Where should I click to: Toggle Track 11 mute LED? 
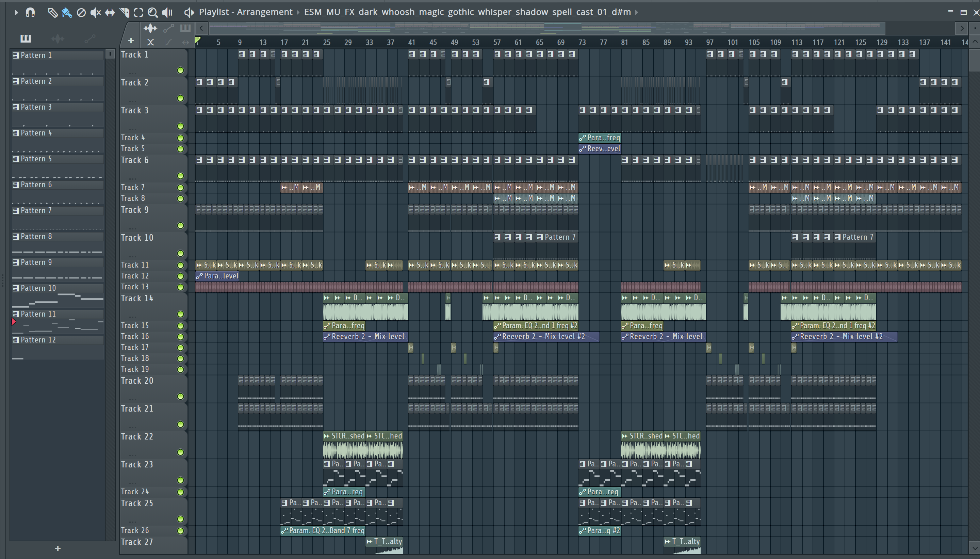point(180,265)
